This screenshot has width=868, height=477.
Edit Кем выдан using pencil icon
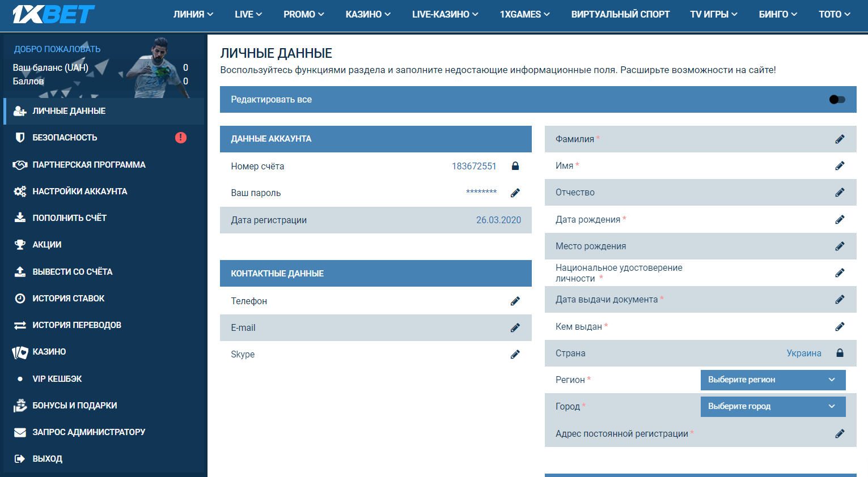coord(840,327)
